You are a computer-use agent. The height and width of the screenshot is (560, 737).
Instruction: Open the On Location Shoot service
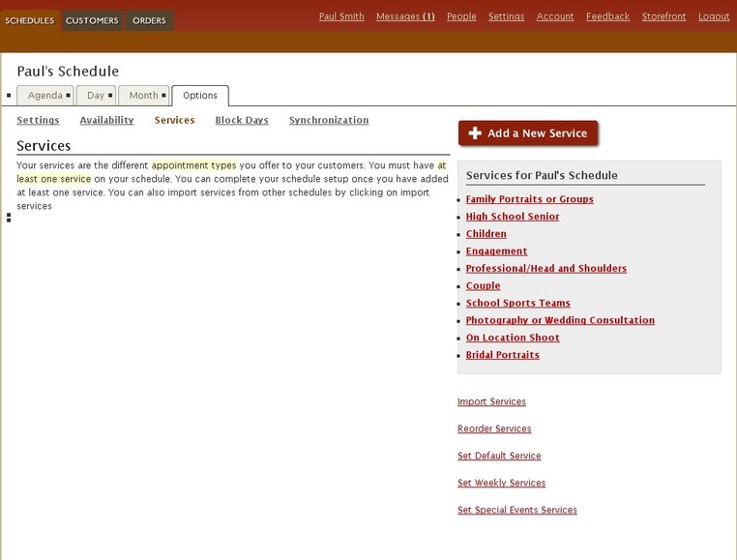click(513, 339)
